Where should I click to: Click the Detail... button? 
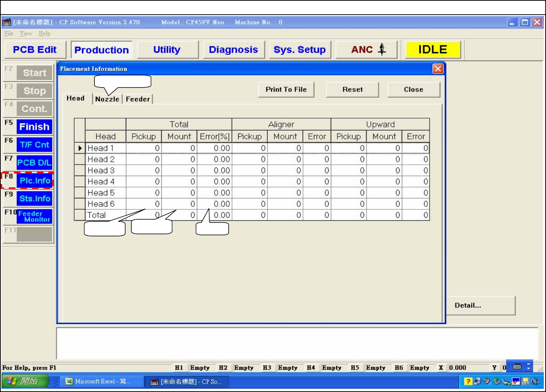coord(480,306)
